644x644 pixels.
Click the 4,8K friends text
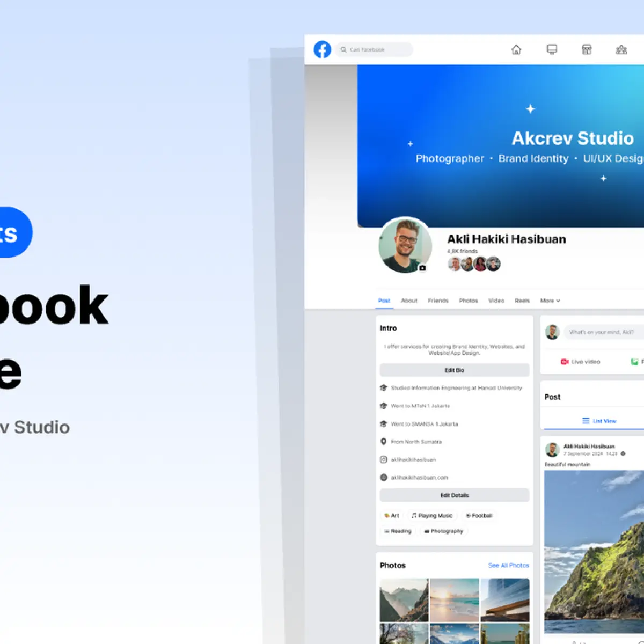pyautogui.click(x=462, y=251)
